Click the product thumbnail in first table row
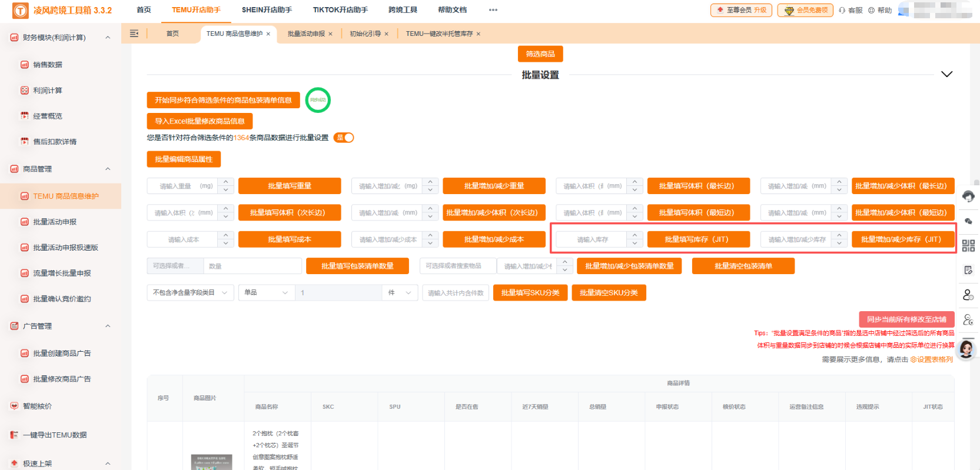 pyautogui.click(x=211, y=462)
